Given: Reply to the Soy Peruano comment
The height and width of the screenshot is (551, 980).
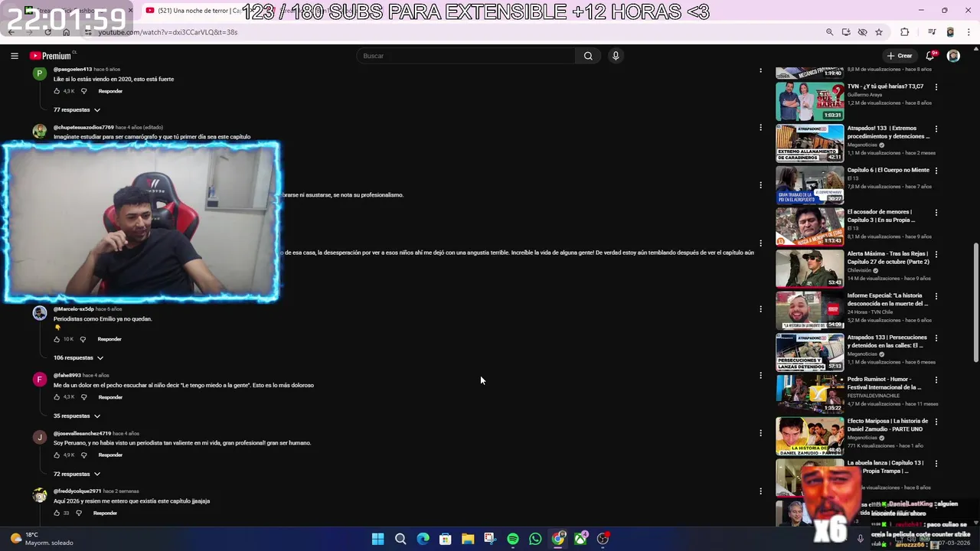Looking at the screenshot, I should coord(110,455).
